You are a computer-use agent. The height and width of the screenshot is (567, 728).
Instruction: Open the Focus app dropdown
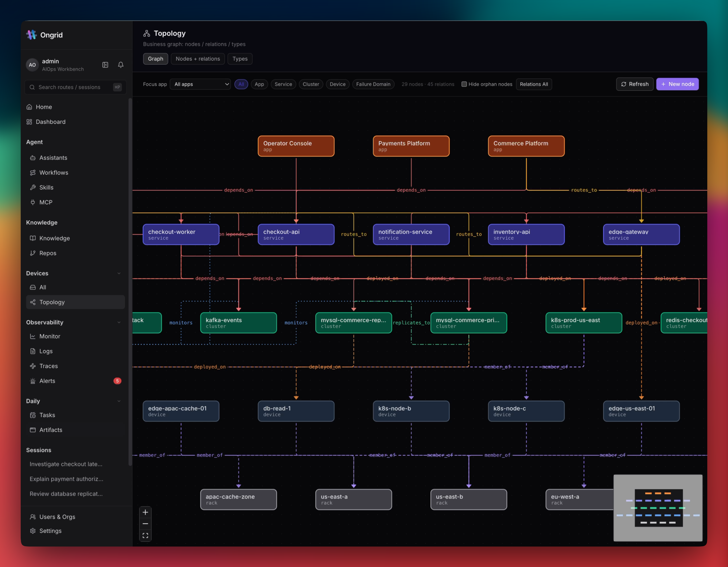pyautogui.click(x=200, y=84)
